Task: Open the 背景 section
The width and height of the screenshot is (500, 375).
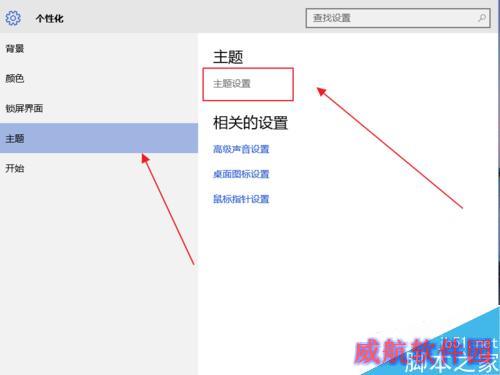Action: (99, 49)
